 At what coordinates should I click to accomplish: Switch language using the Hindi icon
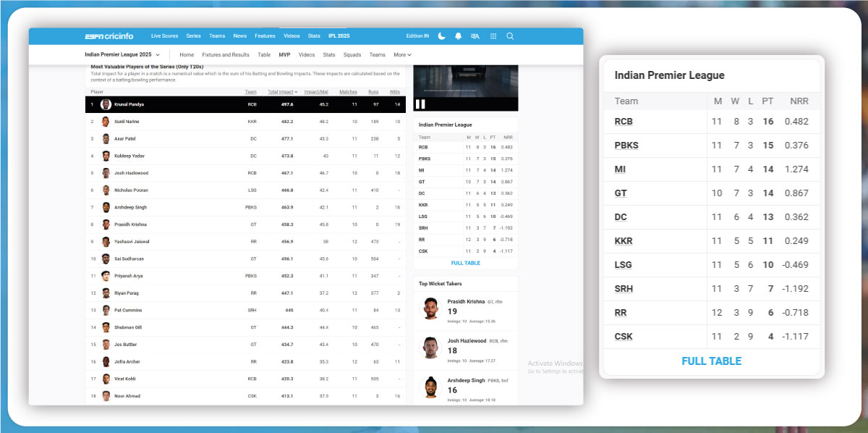(x=475, y=36)
